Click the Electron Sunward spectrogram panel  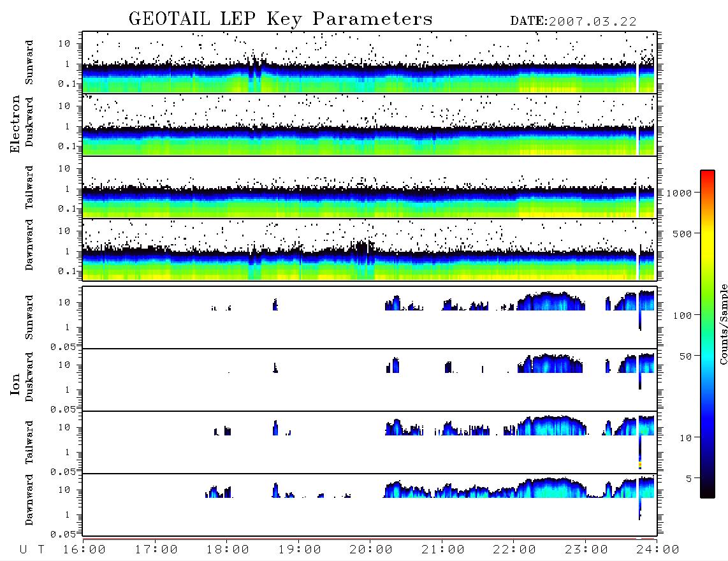pyautogui.click(x=370, y=62)
